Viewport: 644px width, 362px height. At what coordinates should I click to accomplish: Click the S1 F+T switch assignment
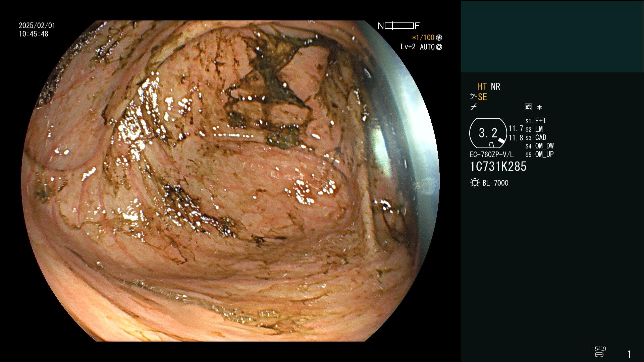(x=536, y=121)
